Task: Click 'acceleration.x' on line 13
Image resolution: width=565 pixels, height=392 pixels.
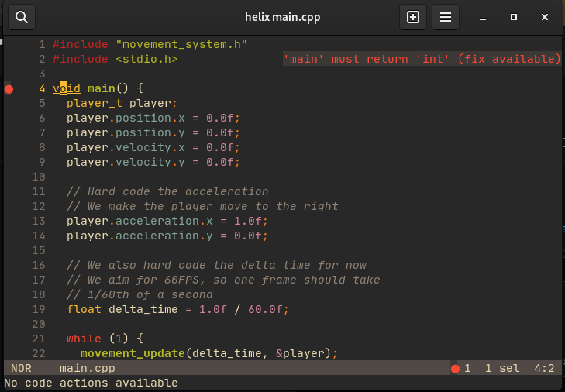Action: tap(164, 221)
